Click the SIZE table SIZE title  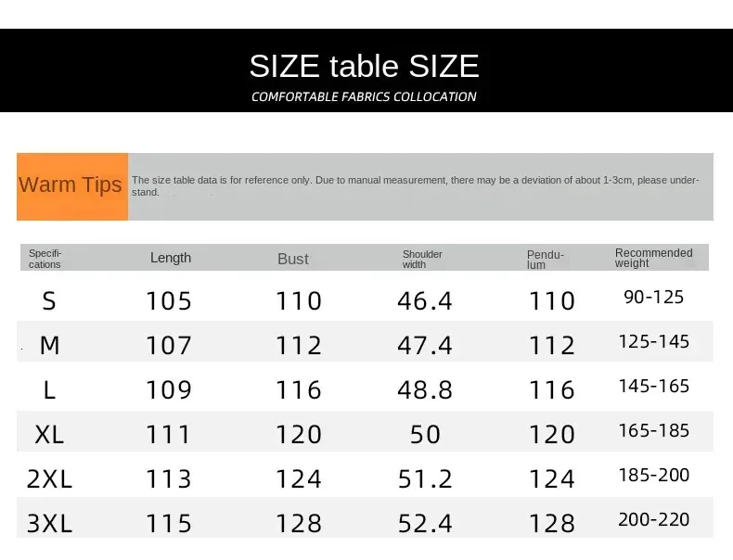pos(364,66)
